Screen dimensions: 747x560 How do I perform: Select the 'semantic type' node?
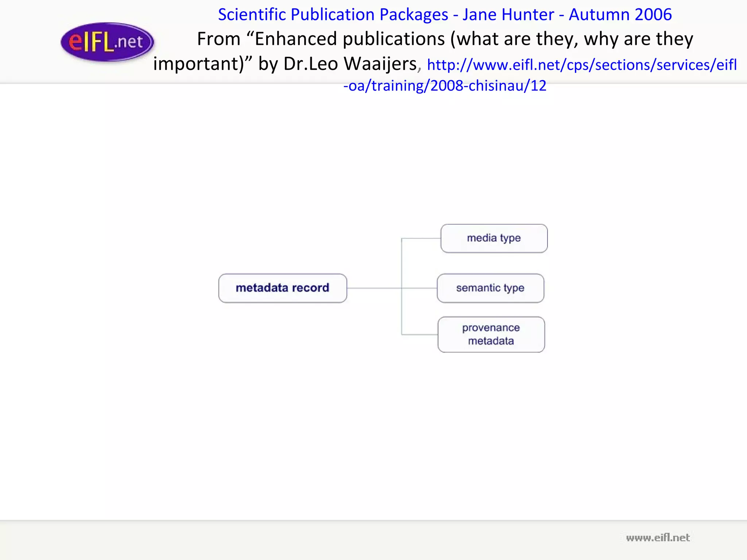(490, 288)
